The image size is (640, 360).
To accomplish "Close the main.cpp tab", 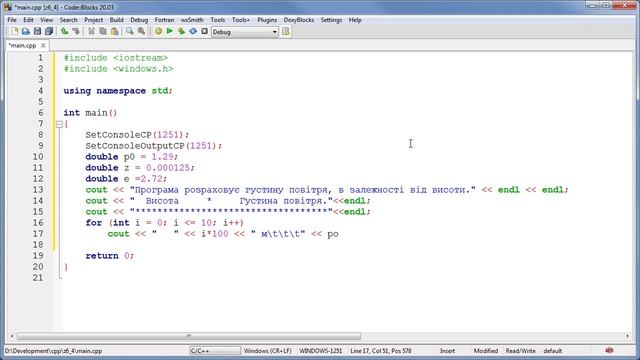I will [43, 45].
